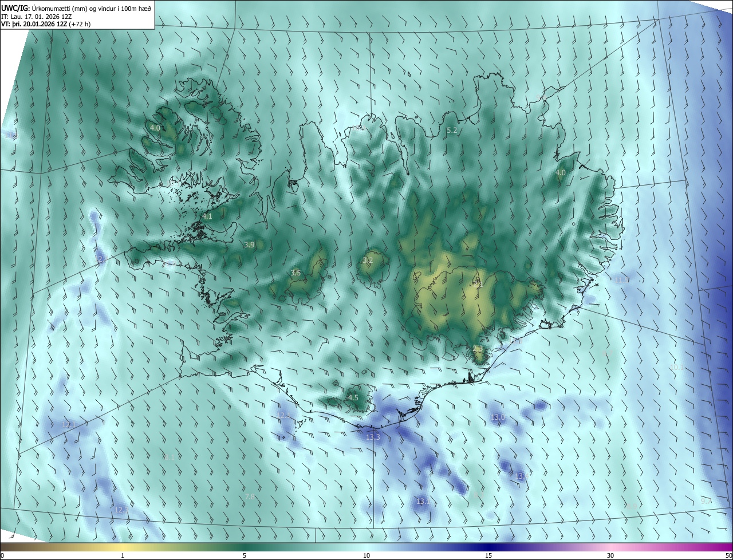Click the 7.8 value in the southwest ocean

pyautogui.click(x=250, y=496)
